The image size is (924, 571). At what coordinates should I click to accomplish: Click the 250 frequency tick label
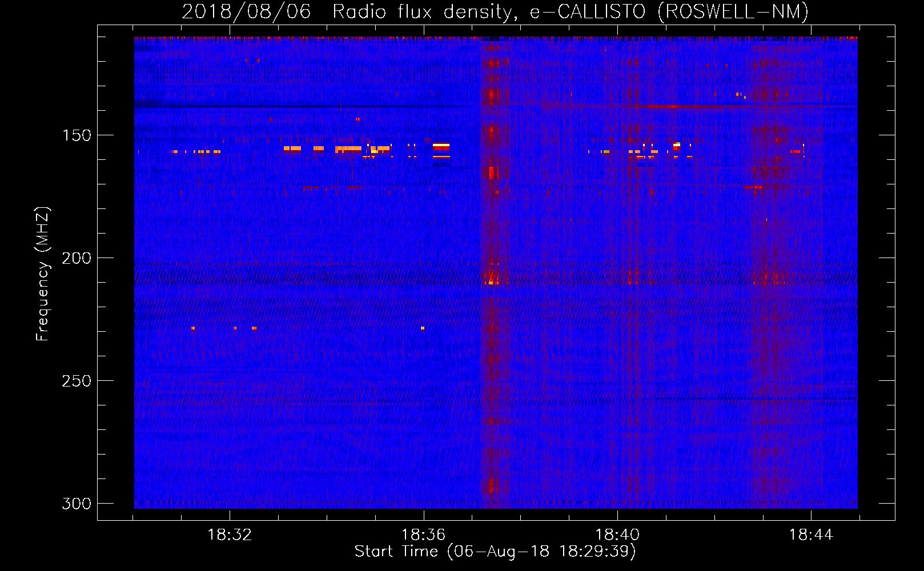click(x=77, y=381)
